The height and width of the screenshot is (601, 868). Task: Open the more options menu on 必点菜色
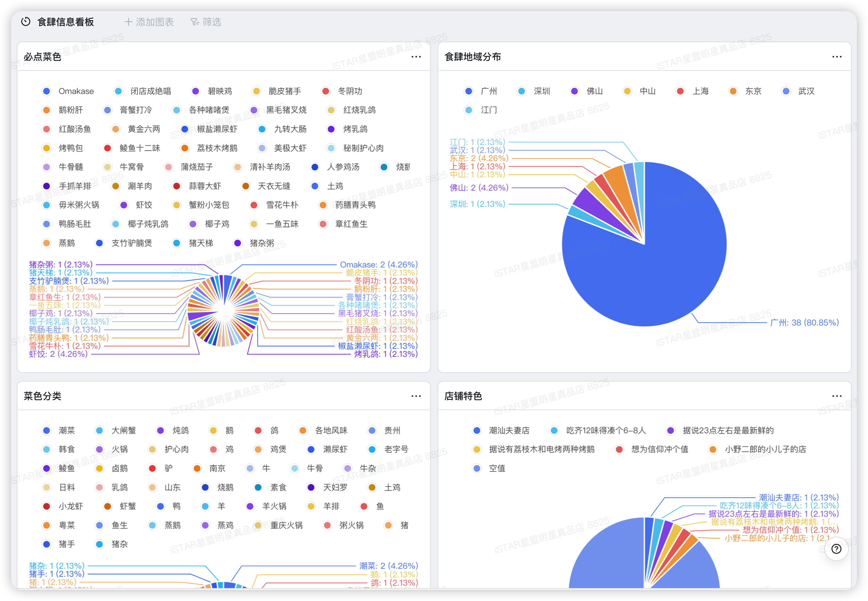[x=416, y=57]
